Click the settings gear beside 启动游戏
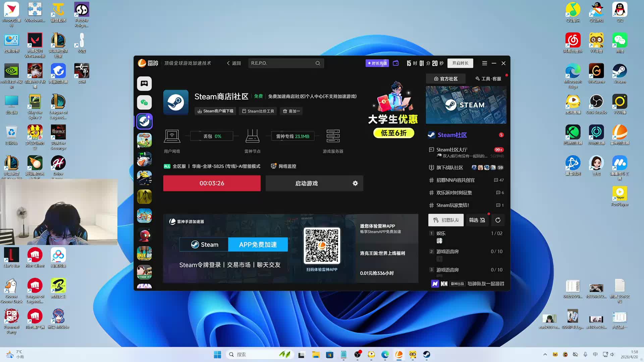Viewport: 644px width, 362px height. click(355, 183)
